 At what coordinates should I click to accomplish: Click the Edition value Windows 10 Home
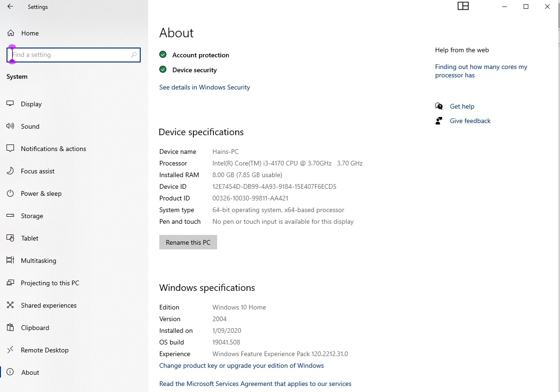[239, 307]
